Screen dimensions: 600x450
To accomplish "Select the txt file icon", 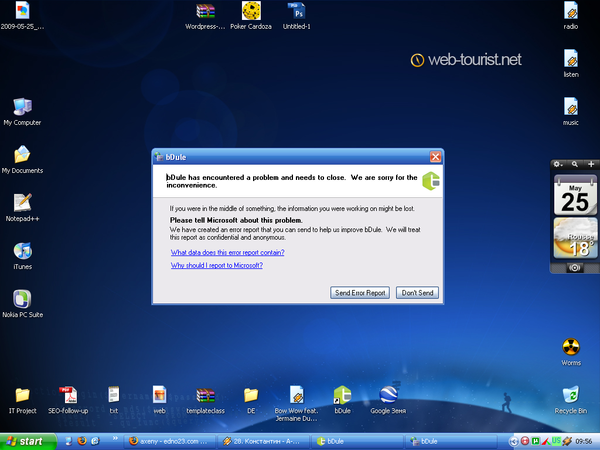I will point(114,400).
